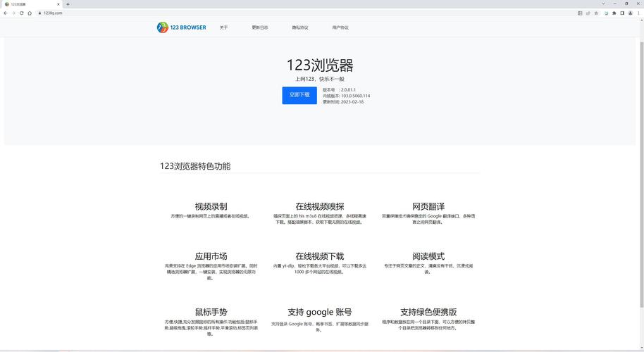Screen dimensions: 644x352
Task: Open the user profile icon
Action: tap(631, 13)
